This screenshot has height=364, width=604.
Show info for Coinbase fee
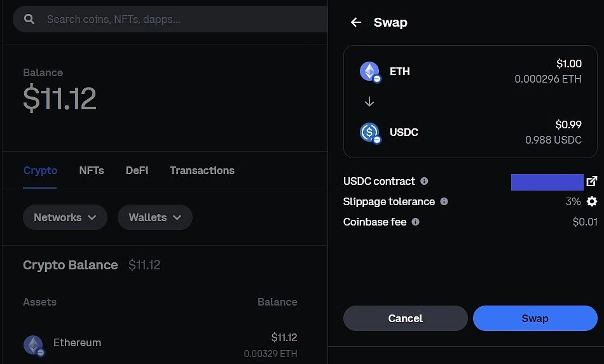tap(415, 222)
